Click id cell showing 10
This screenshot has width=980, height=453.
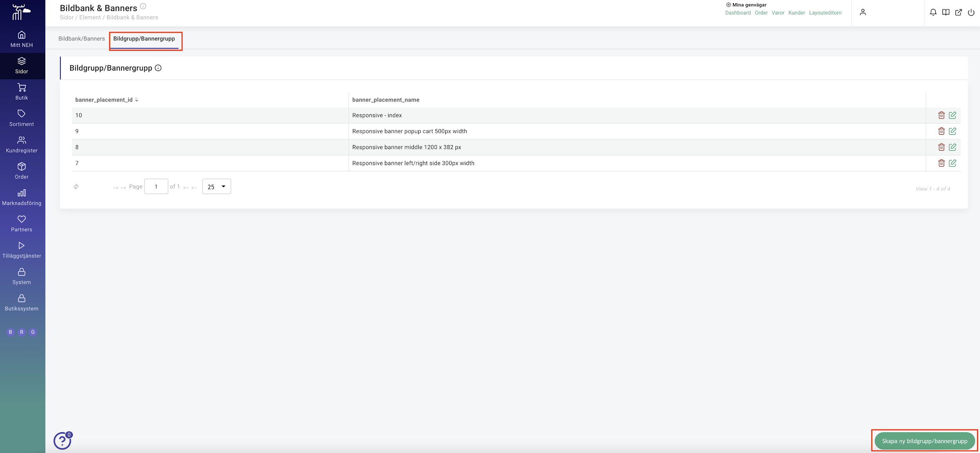click(210, 115)
